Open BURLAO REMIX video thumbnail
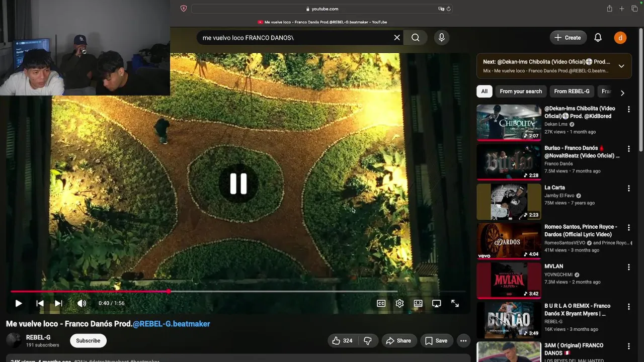This screenshot has height=362, width=644. [509, 320]
